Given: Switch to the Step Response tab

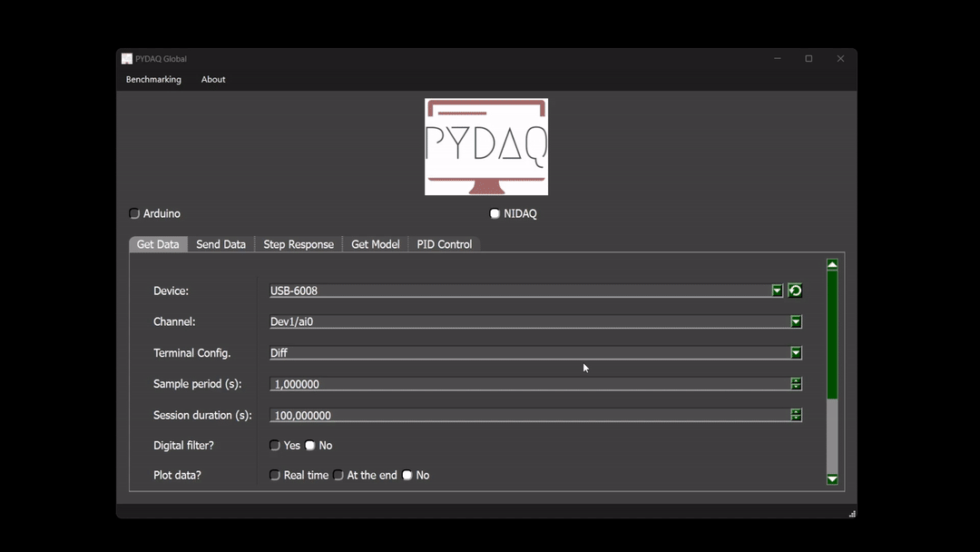Looking at the screenshot, I should tap(299, 244).
